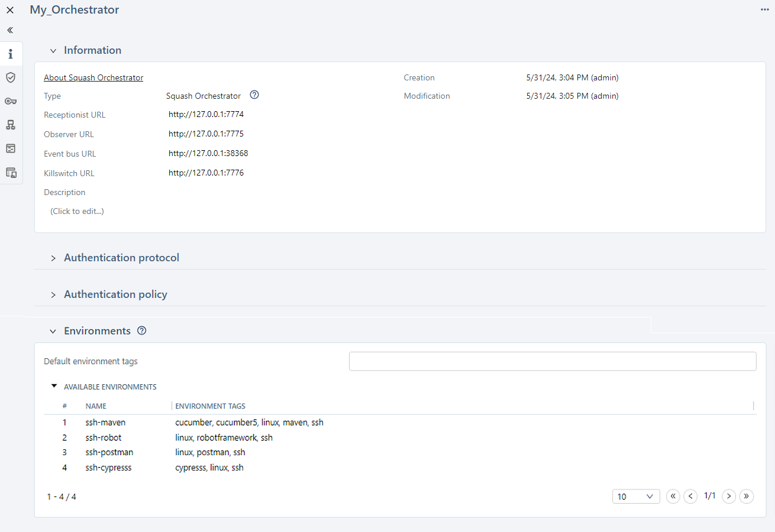Screen dimensions: 775x532
Task: Select the form panel icon in sidebar
Action: [x=11, y=148]
